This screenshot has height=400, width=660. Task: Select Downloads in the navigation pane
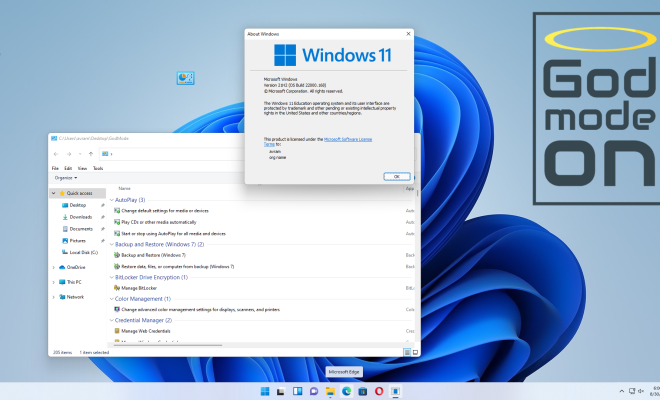(81, 217)
